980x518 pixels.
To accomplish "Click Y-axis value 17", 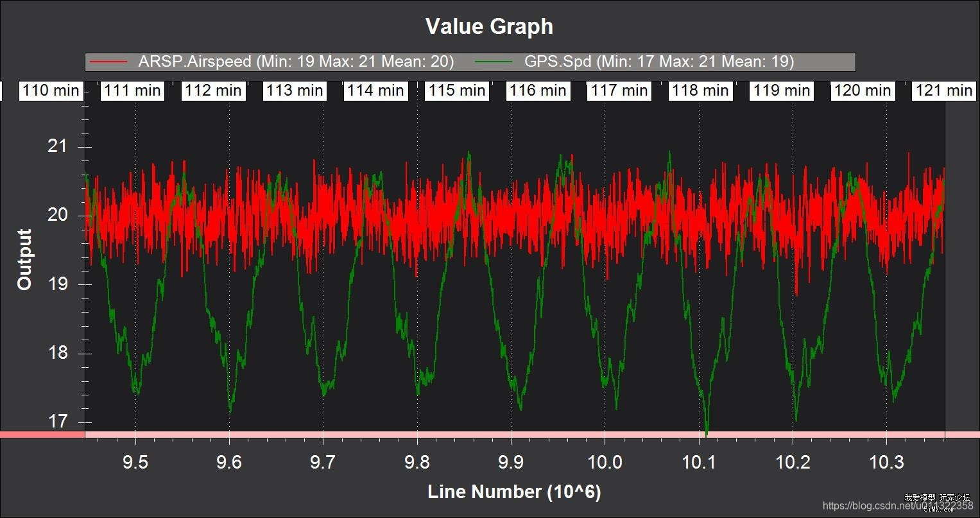I will pos(57,422).
